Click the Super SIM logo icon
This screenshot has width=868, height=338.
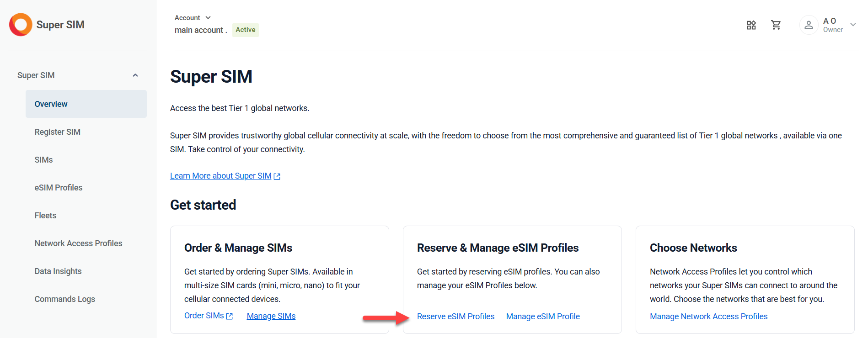[21, 25]
